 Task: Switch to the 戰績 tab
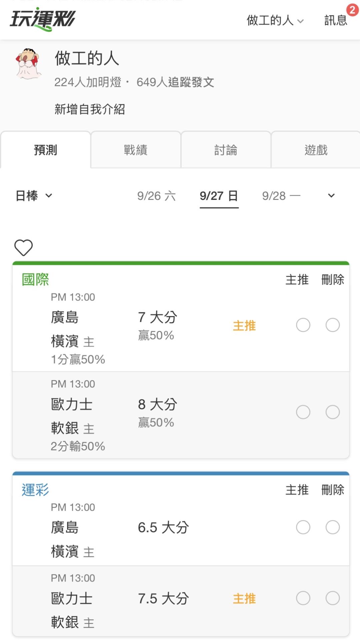pos(136,150)
